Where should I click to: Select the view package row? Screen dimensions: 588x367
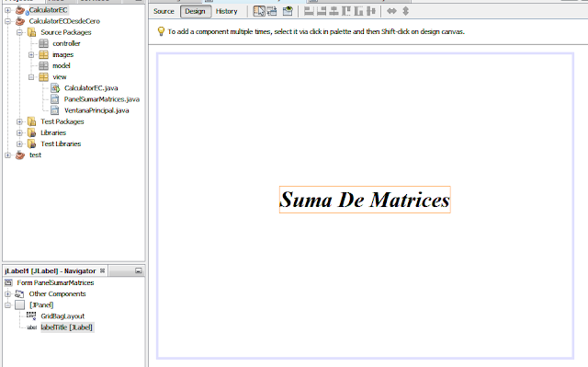59,77
